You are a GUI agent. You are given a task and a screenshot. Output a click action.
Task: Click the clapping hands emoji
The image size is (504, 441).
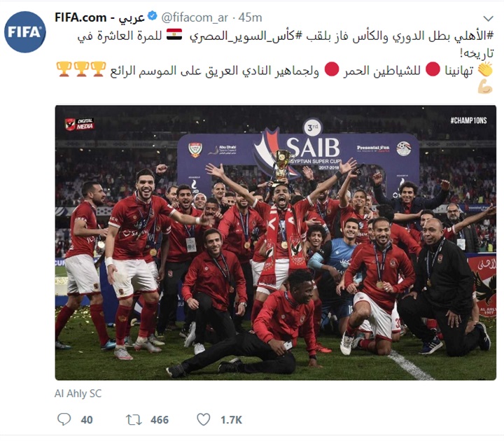tap(485, 69)
